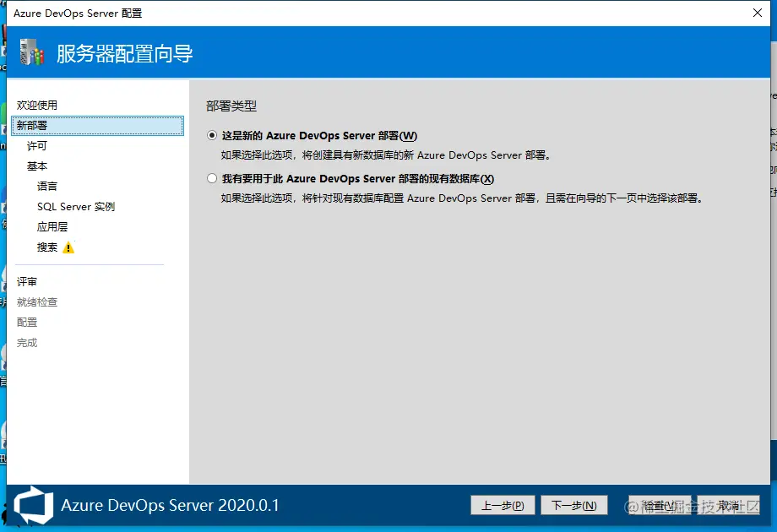Open the 评审 step
This screenshot has width=777, height=532.
point(27,282)
